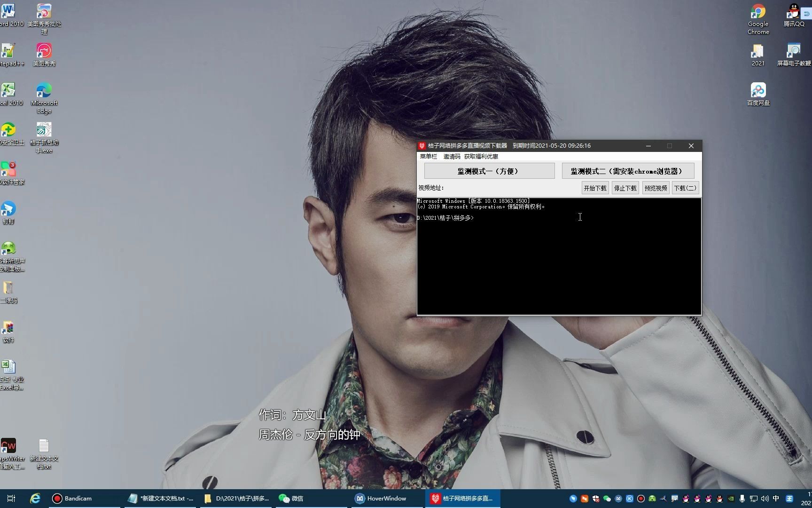
Task: Click the downloader app icon in title bar
Action: [422, 146]
